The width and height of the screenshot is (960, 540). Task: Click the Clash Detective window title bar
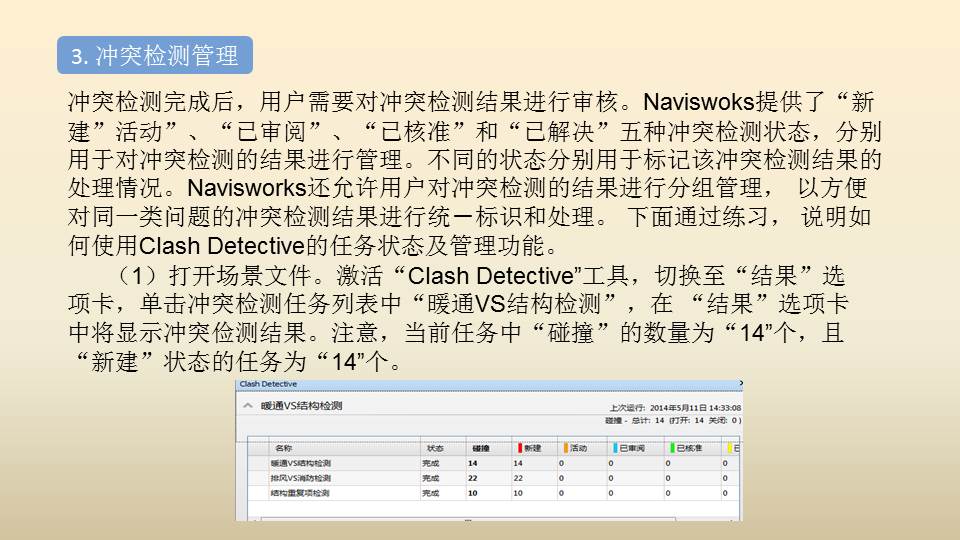(x=489, y=384)
